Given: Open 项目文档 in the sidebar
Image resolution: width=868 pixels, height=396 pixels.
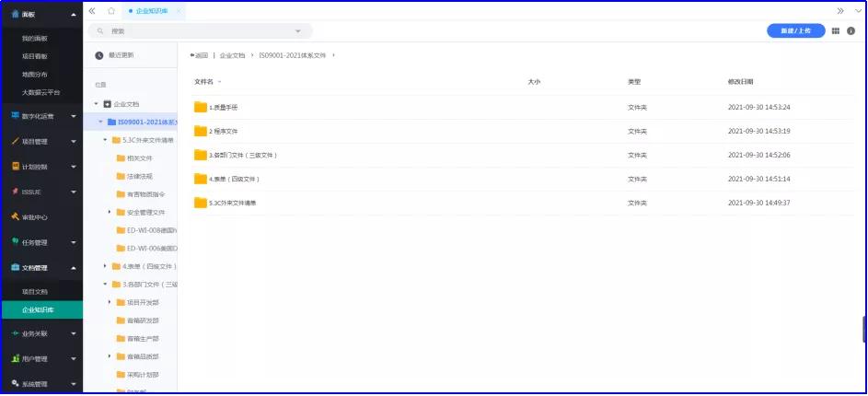Looking at the screenshot, I should click(35, 291).
